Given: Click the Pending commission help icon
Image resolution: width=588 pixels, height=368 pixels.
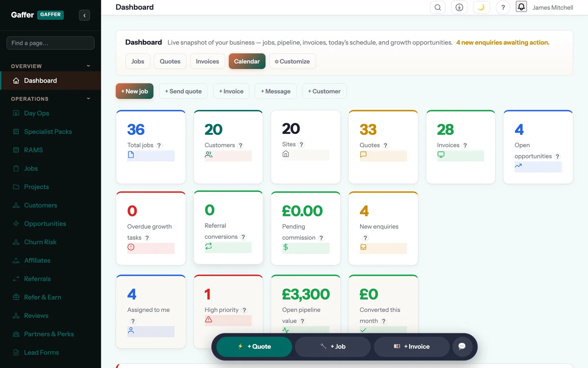Looking at the screenshot, I should [x=321, y=238].
